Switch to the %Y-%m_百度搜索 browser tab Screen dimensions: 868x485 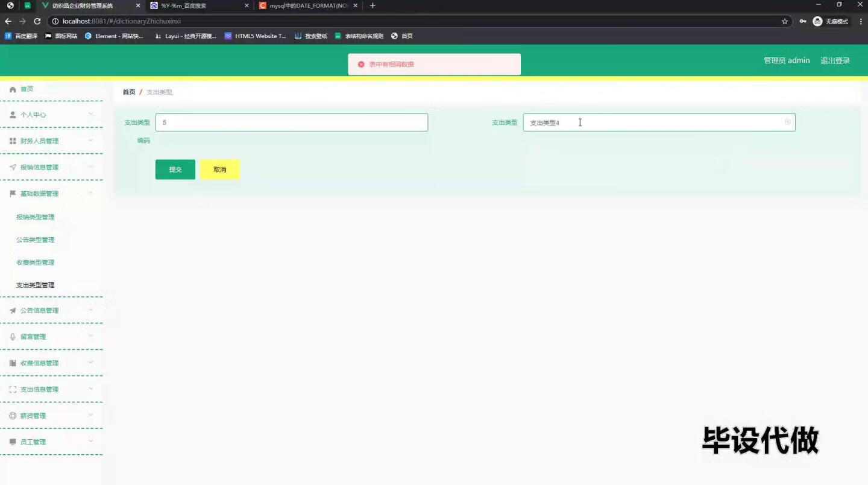[x=198, y=5]
